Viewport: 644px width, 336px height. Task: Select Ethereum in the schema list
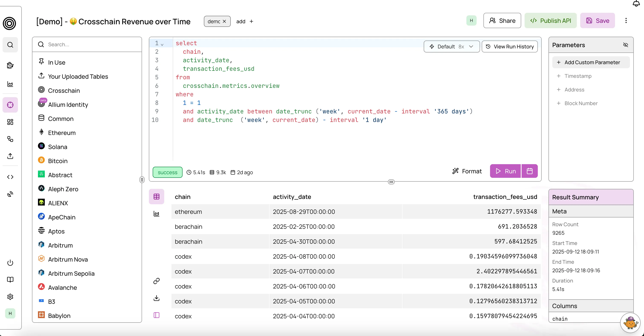[x=62, y=133]
